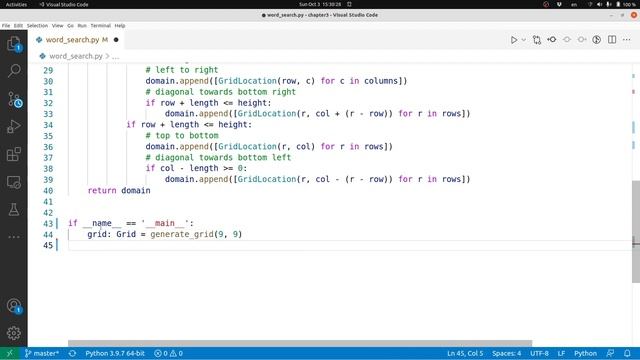Open the Search view in activity bar
The height and width of the screenshot is (360, 640).
tap(14, 71)
